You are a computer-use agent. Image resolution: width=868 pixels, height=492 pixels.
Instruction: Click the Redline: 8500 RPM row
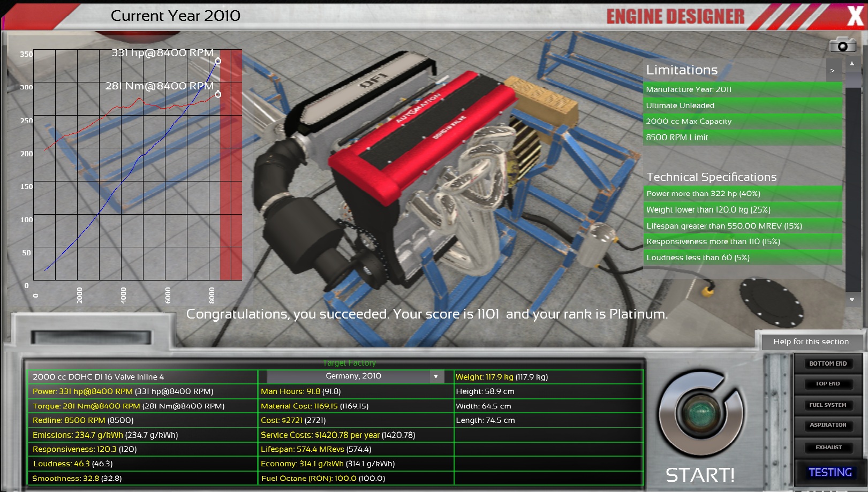pos(142,420)
